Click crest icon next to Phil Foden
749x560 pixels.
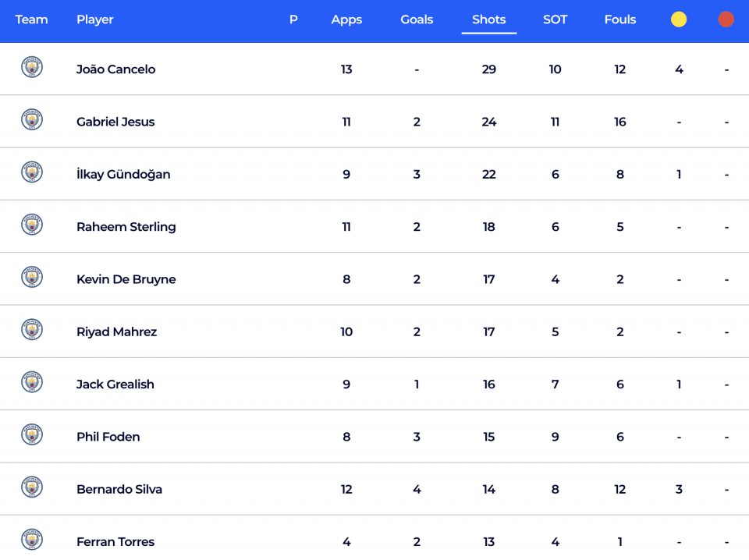pos(32,434)
